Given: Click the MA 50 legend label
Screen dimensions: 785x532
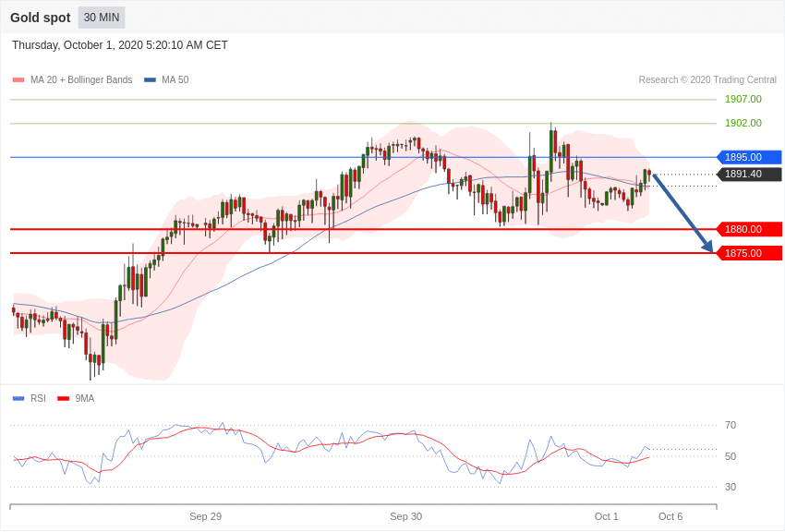Looking at the screenshot, I should (175, 79).
